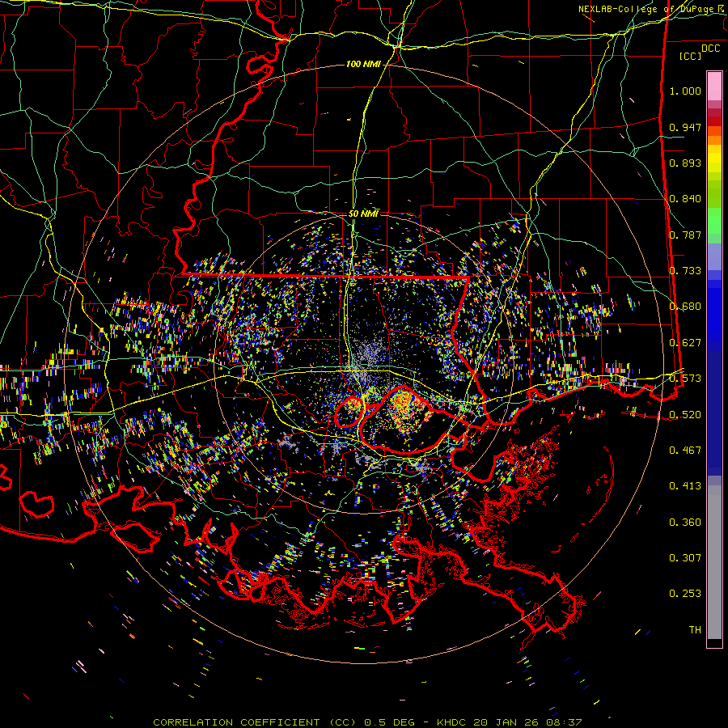Screen dimensions: 728x728
Task: Click the 0.787 scale value
Action: coord(685,235)
